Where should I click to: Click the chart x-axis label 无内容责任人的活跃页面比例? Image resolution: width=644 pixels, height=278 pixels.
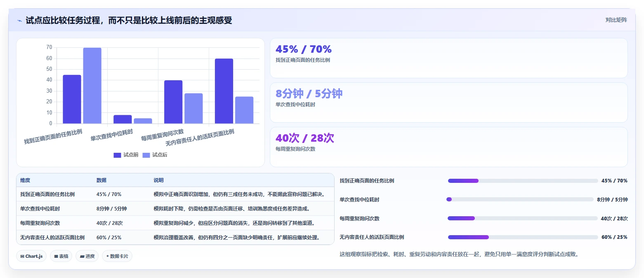200,137
